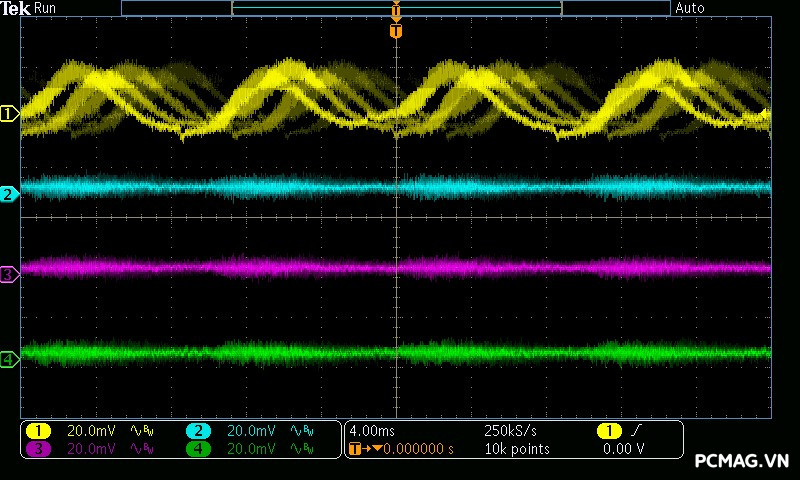The height and width of the screenshot is (480, 800).
Task: Click the 0.00 V trigger level readout
Action: pos(624,449)
